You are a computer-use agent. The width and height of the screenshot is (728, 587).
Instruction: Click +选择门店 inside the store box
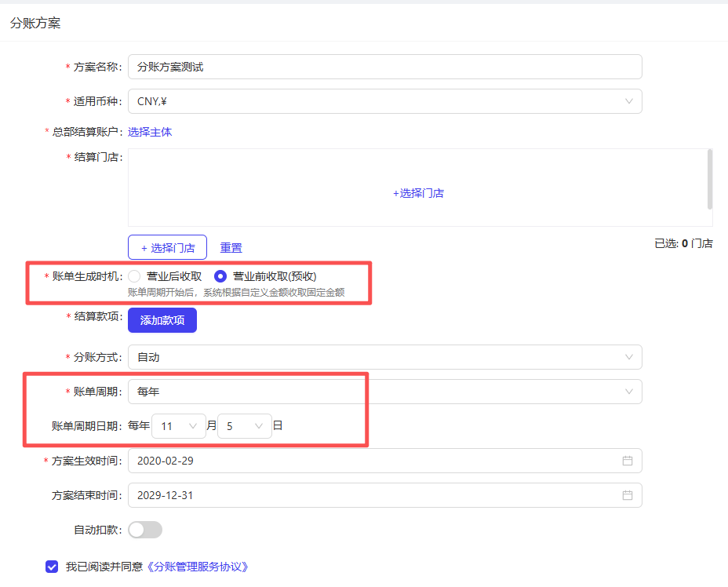(418, 193)
